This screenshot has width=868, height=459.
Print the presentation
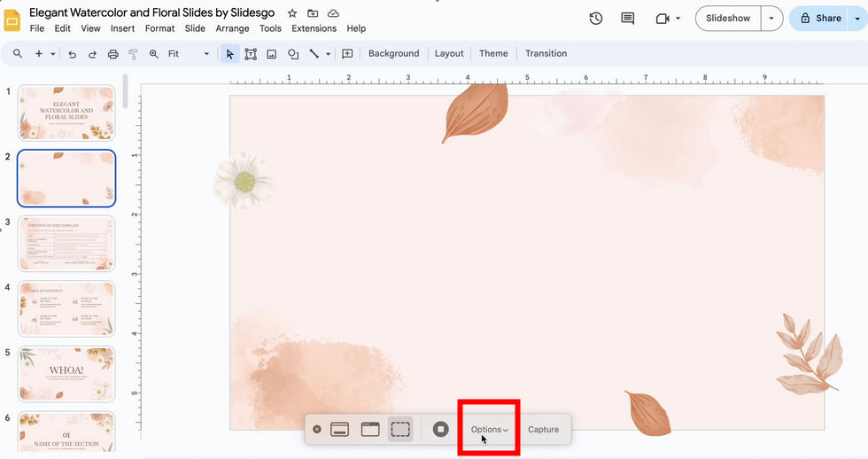click(x=113, y=54)
